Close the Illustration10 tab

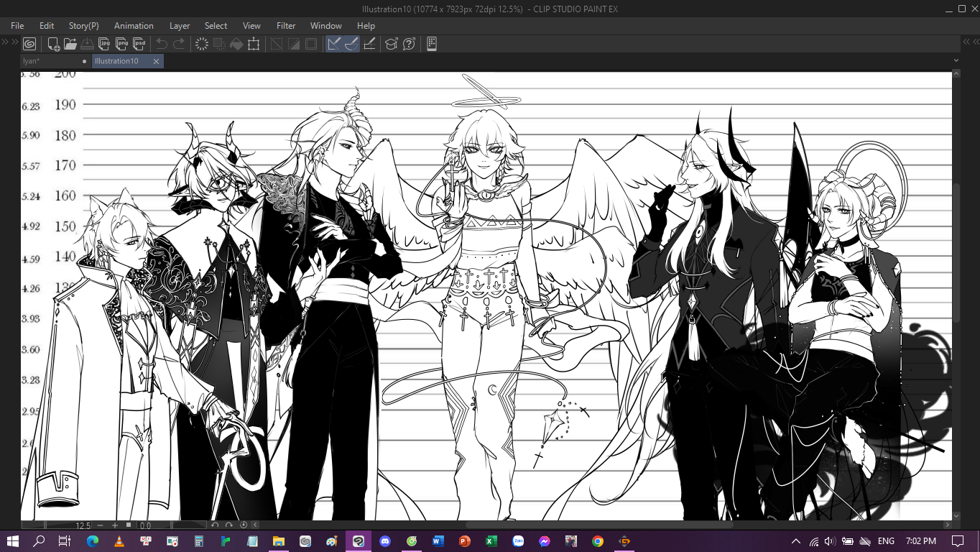(x=156, y=62)
